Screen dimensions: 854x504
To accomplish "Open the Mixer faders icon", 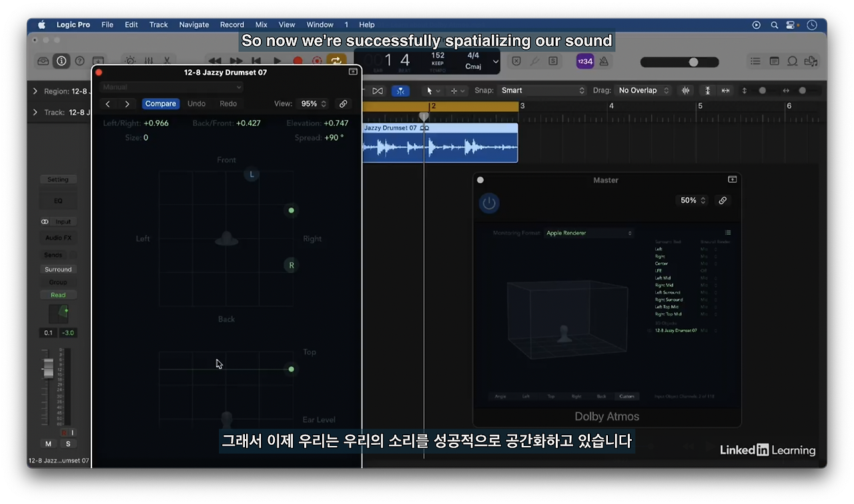I will (x=148, y=61).
